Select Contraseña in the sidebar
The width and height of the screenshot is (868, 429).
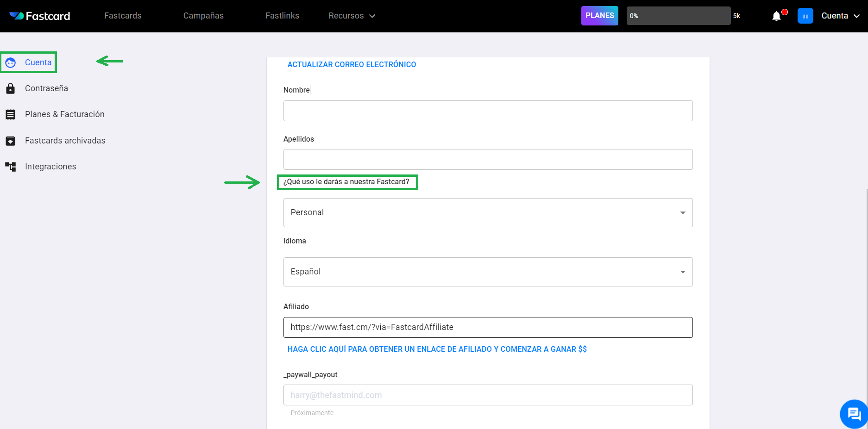pyautogui.click(x=46, y=88)
